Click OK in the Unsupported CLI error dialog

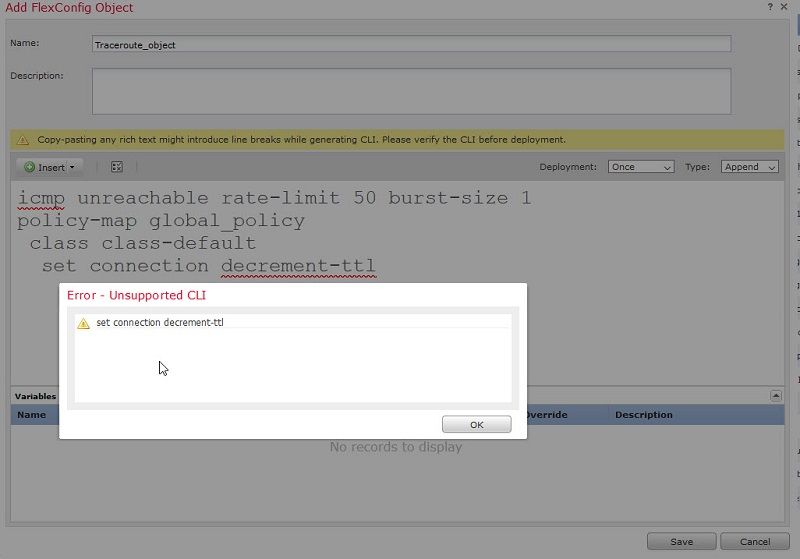pos(476,424)
